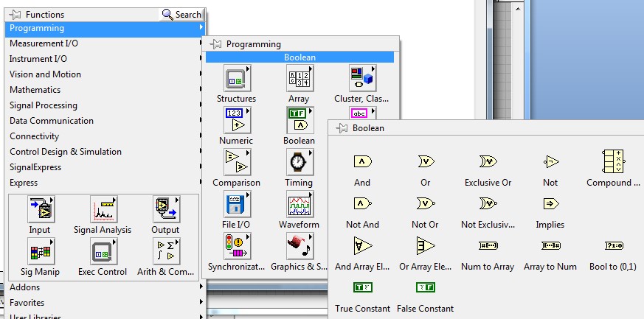Select the Not Or function
This screenshot has height=319, width=644.
coord(426,203)
